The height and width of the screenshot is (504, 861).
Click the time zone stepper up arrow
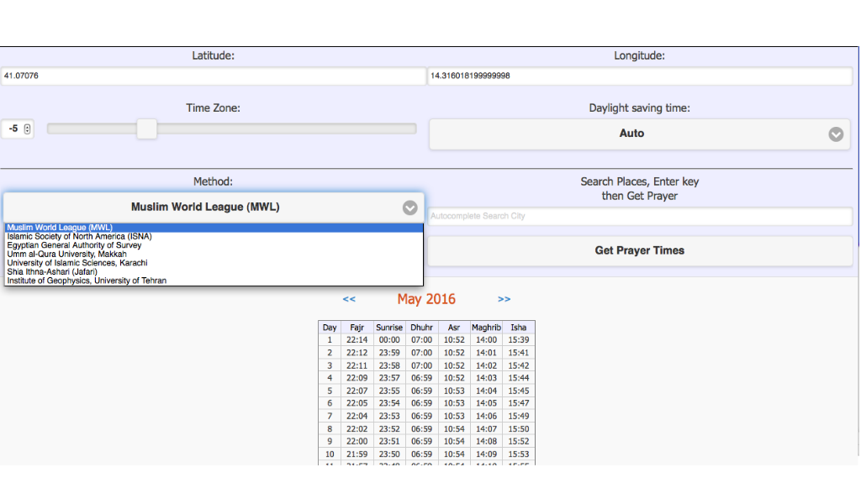[x=28, y=125]
